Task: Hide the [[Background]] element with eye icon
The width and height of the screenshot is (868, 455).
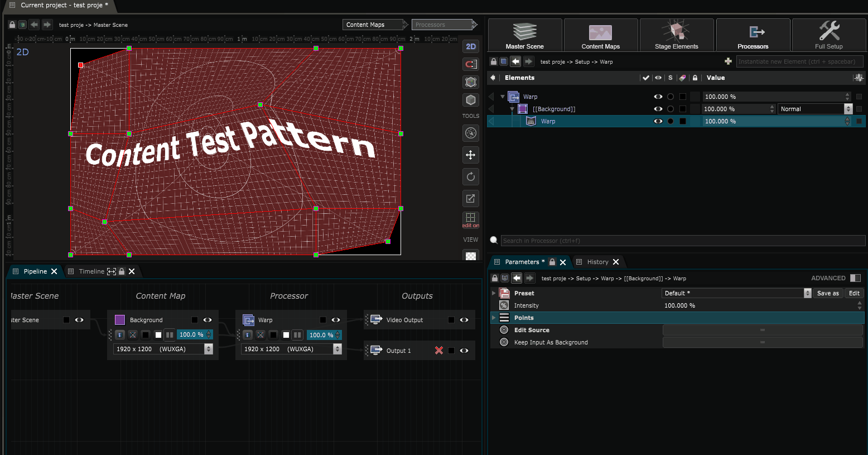Action: [658, 109]
